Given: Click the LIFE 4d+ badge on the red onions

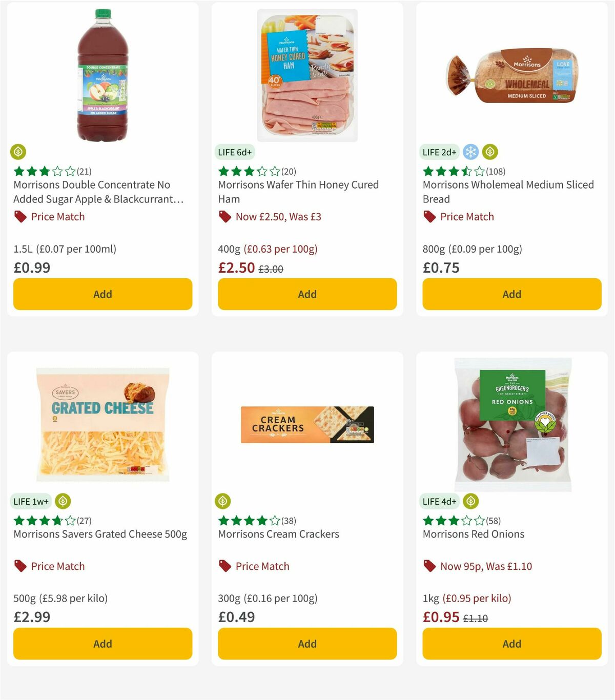Looking at the screenshot, I should point(439,501).
